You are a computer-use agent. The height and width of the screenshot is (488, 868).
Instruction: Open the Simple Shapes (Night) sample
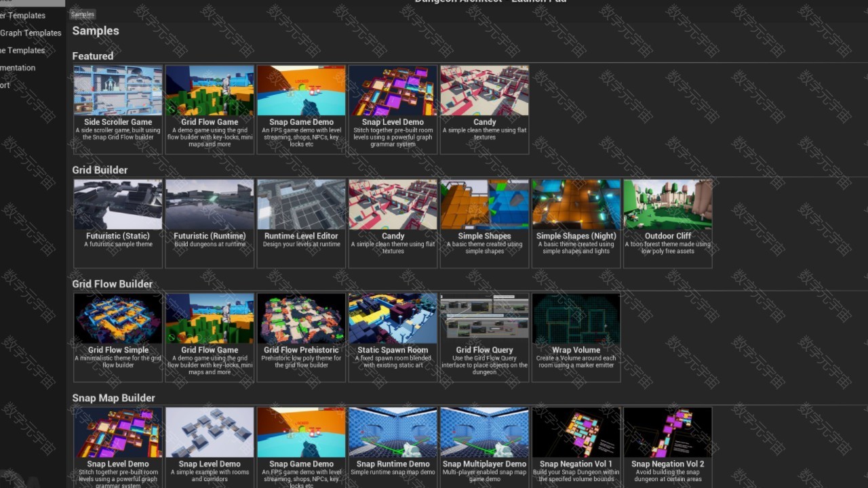[x=576, y=223]
